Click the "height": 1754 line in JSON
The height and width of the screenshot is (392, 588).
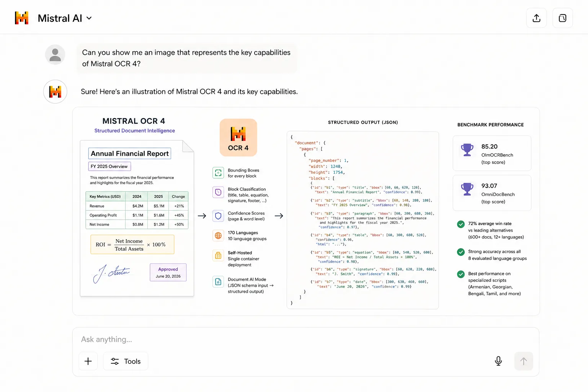coord(327,172)
